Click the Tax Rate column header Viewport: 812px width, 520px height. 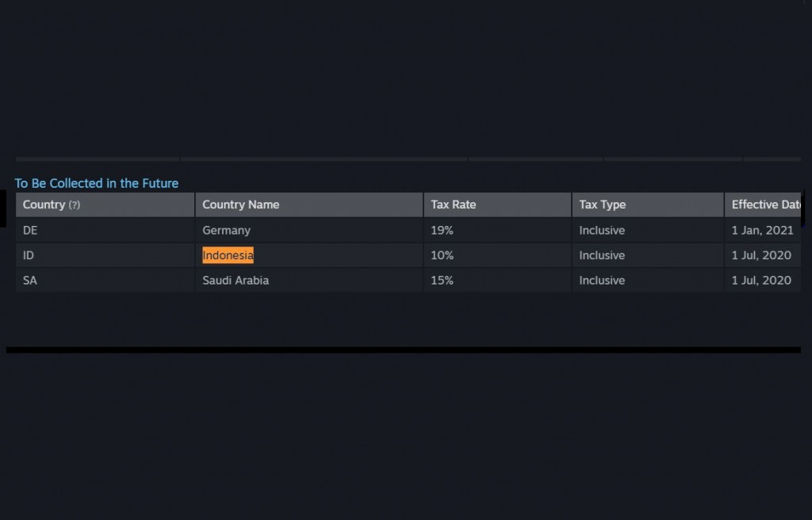[x=453, y=205]
